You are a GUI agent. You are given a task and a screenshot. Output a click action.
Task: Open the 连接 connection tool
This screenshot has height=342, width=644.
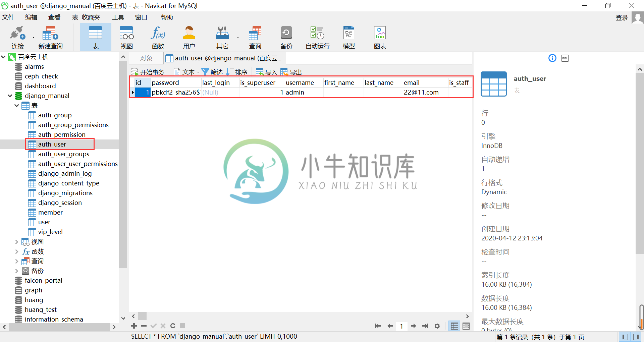[x=17, y=37]
